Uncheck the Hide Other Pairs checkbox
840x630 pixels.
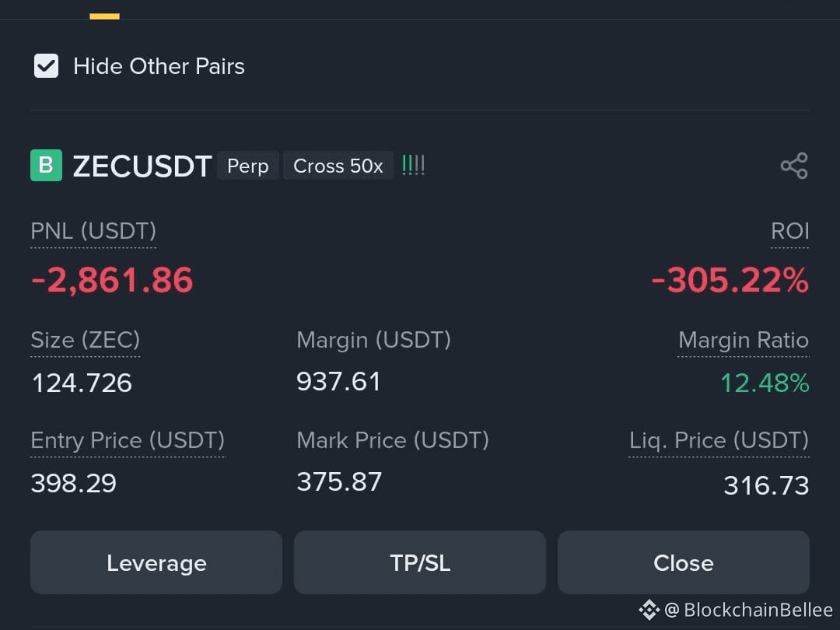[46, 66]
